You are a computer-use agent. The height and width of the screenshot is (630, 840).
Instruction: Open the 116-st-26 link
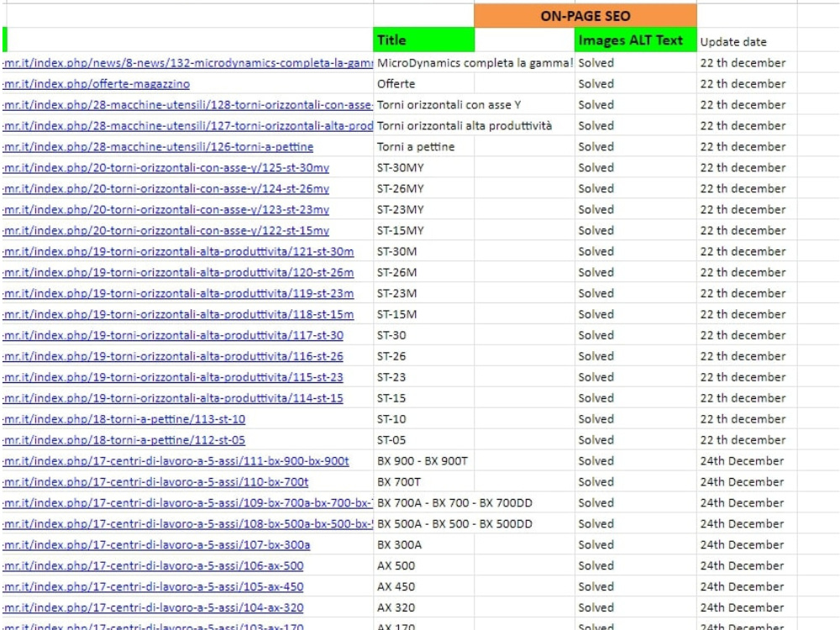click(x=173, y=356)
